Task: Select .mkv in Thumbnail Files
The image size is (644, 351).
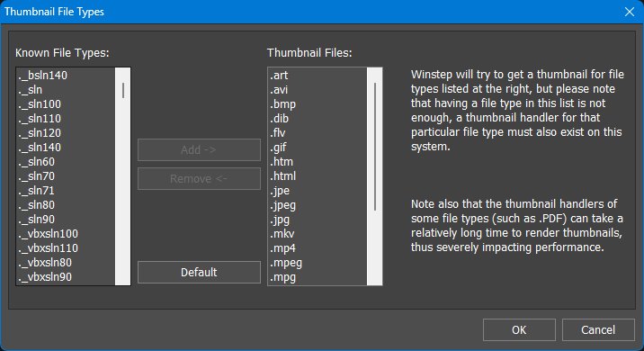Action: click(x=318, y=233)
